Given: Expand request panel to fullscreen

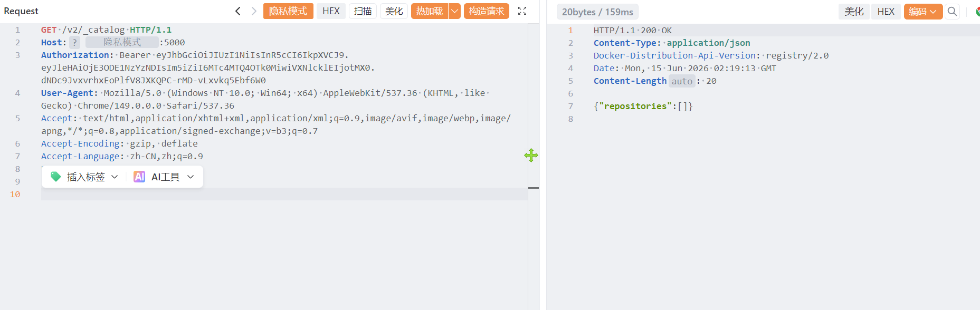Looking at the screenshot, I should pos(522,11).
